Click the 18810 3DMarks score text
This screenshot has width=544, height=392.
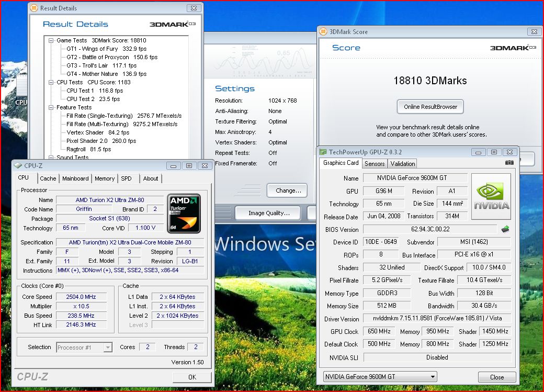coord(430,81)
